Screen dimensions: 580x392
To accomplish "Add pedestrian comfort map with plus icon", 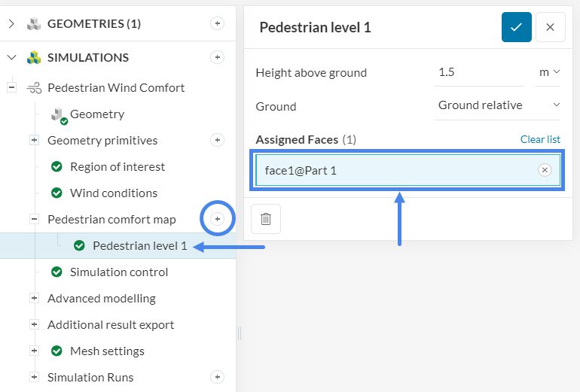I will click(x=218, y=219).
